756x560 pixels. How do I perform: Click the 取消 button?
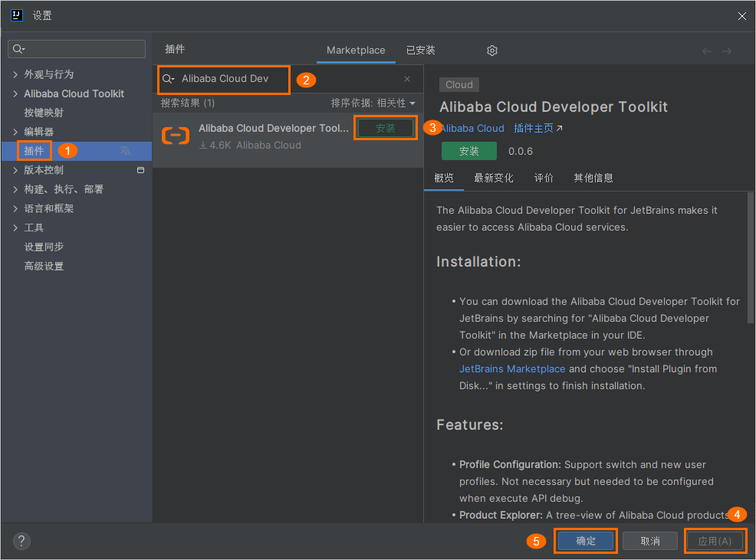coord(650,541)
